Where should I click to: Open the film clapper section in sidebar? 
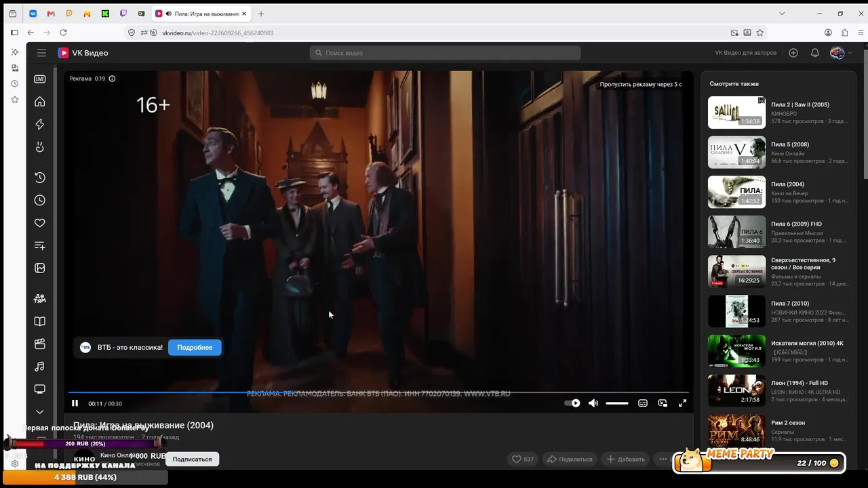pyautogui.click(x=40, y=344)
